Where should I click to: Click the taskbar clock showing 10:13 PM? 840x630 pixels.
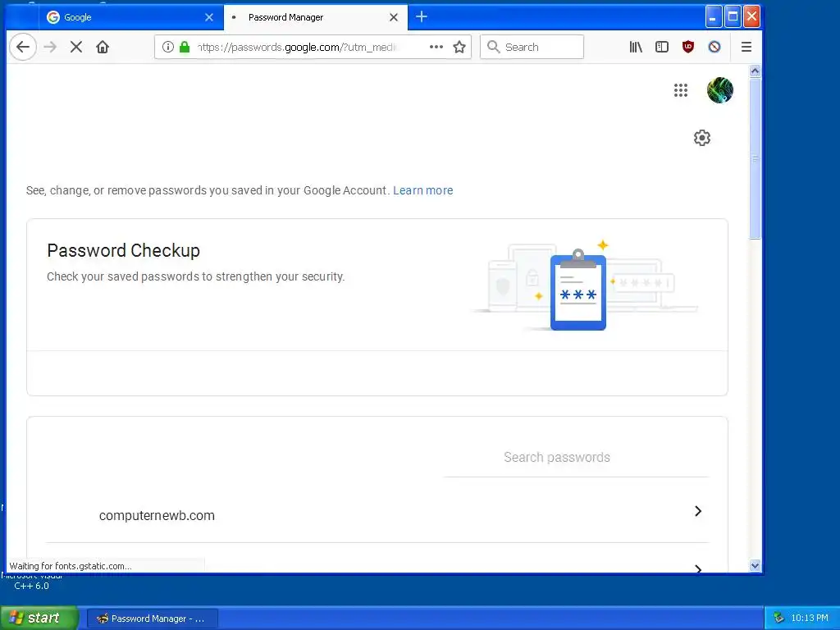pos(810,619)
